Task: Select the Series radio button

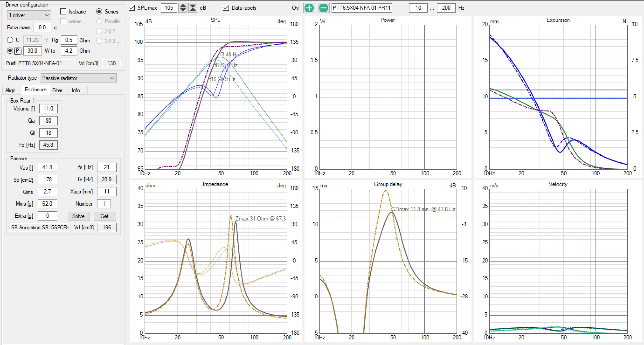Action: pos(99,11)
